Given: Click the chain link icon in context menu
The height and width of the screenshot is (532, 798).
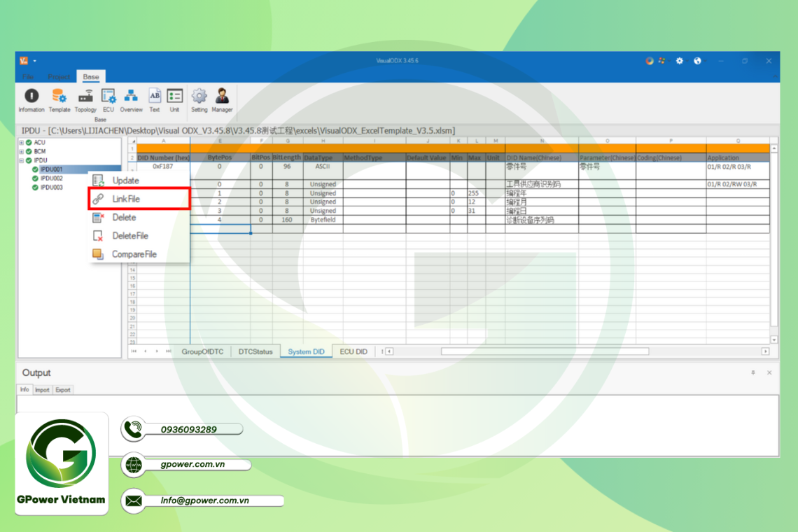Looking at the screenshot, I should coord(98,199).
